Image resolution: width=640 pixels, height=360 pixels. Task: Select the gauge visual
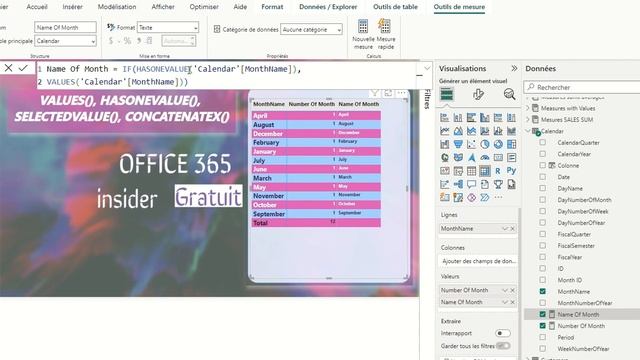point(484,158)
